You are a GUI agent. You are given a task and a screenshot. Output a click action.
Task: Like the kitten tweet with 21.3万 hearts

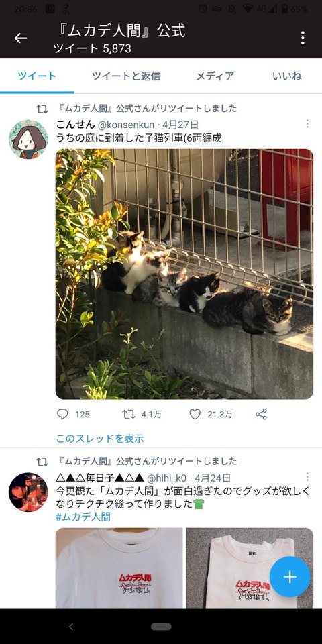195,414
